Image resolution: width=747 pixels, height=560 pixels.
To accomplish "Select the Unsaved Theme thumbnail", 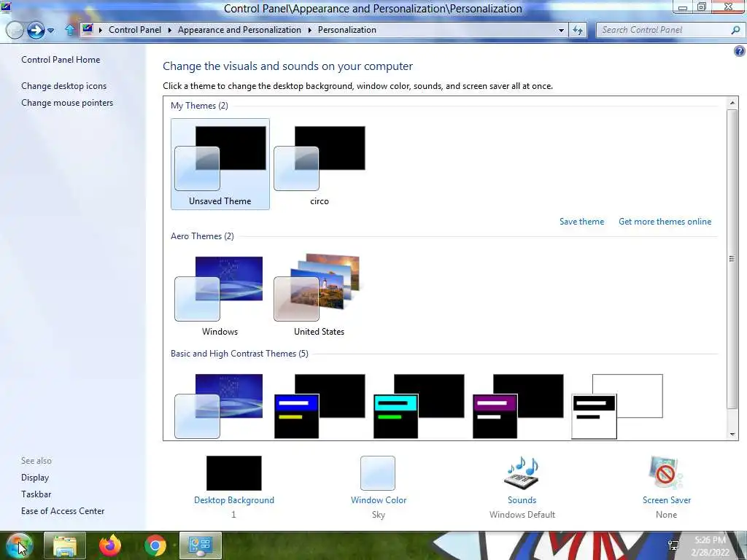I will [220, 164].
